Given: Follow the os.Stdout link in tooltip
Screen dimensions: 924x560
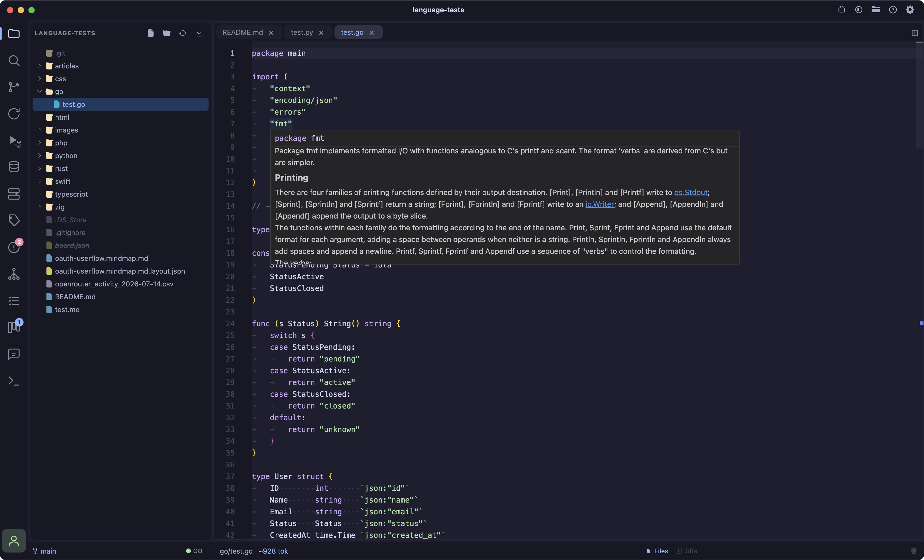Looking at the screenshot, I should tap(691, 192).
